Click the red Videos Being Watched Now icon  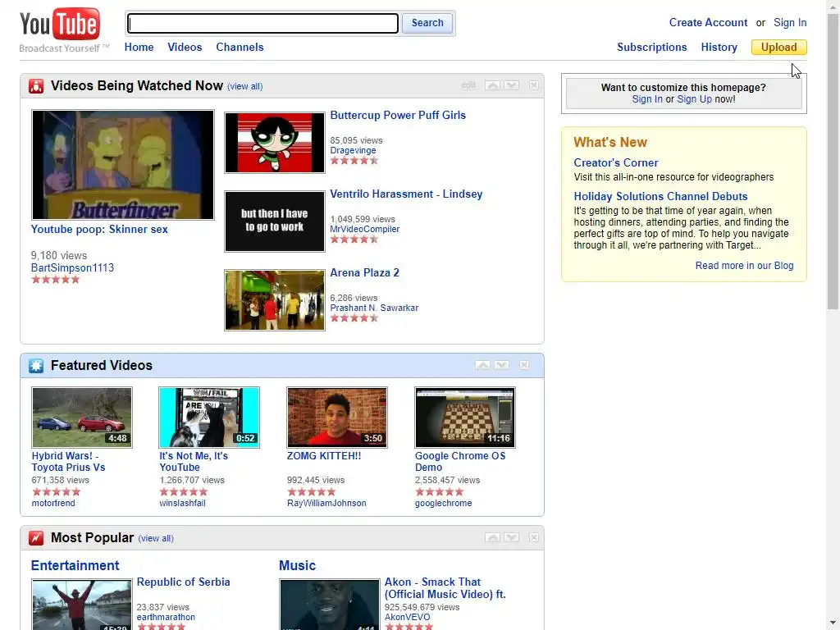coord(36,86)
